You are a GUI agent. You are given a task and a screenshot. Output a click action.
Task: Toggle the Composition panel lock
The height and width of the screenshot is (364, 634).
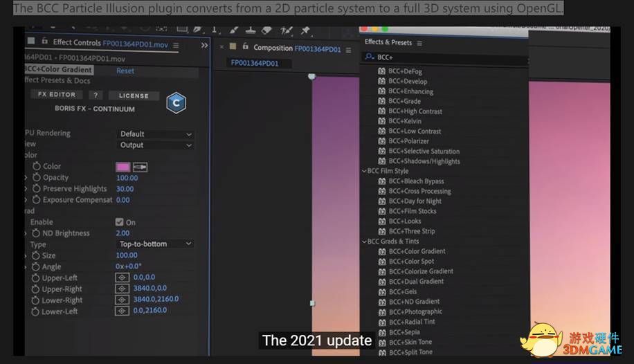tap(245, 46)
